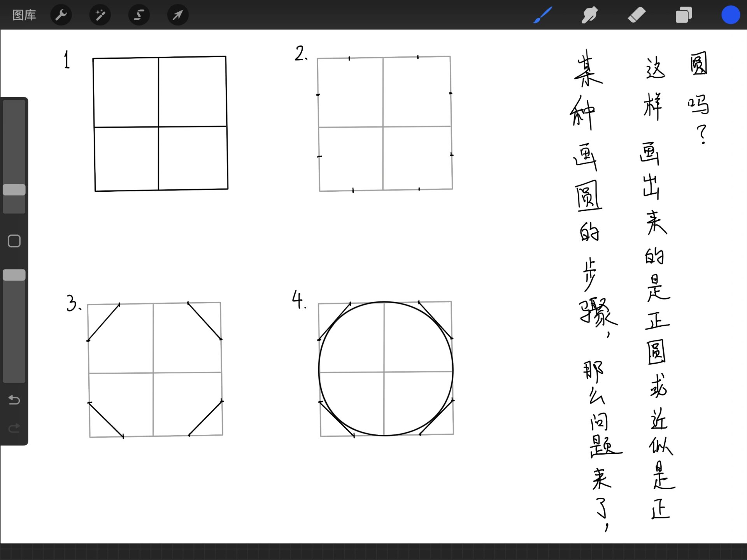This screenshot has width=747, height=560.
Task: Adjust the brush opacity slider handle
Action: click(14, 275)
